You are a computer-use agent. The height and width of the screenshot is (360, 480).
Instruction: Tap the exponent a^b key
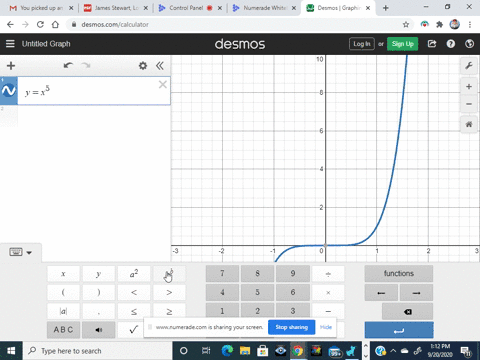pyautogui.click(x=169, y=274)
